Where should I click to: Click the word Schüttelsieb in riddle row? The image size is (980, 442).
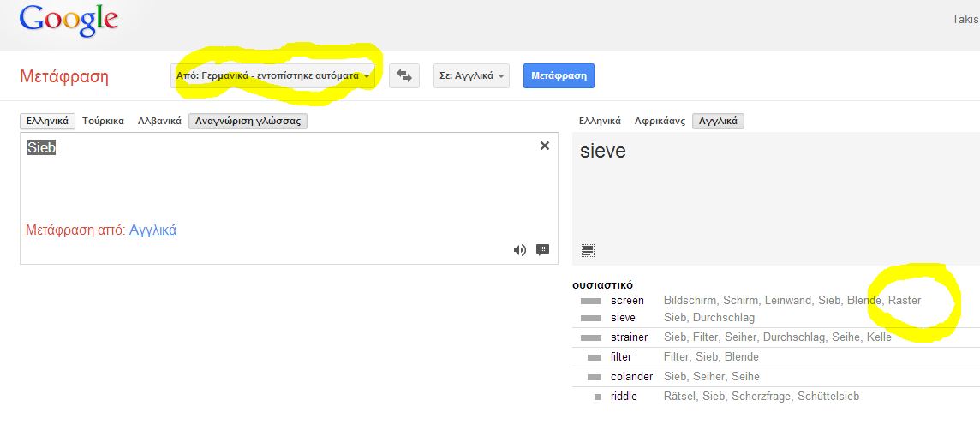828,397
